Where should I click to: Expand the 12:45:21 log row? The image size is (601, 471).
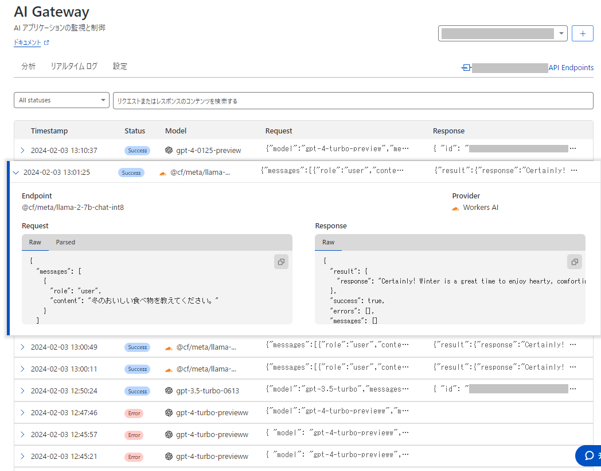click(22, 456)
